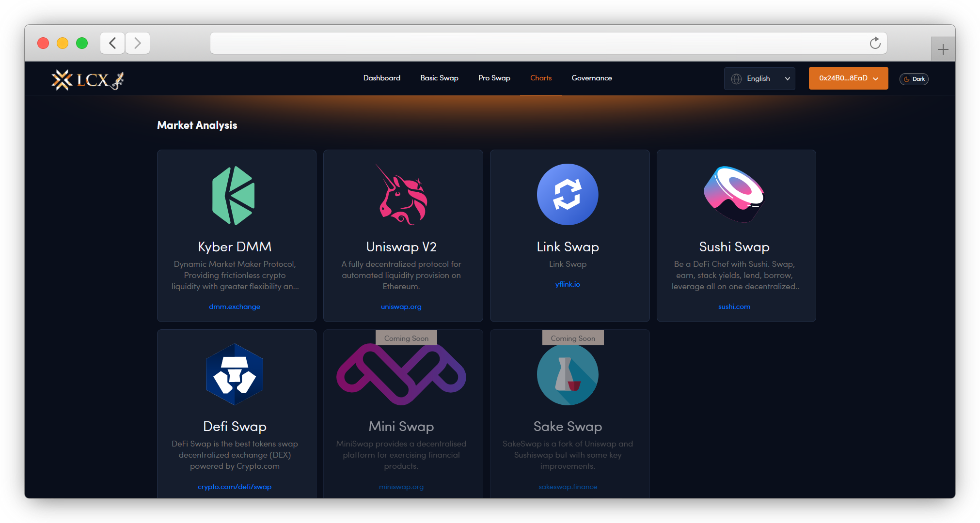The width and height of the screenshot is (980, 523).
Task: Click the Sushi Swap sushi roll logo
Action: click(x=734, y=194)
